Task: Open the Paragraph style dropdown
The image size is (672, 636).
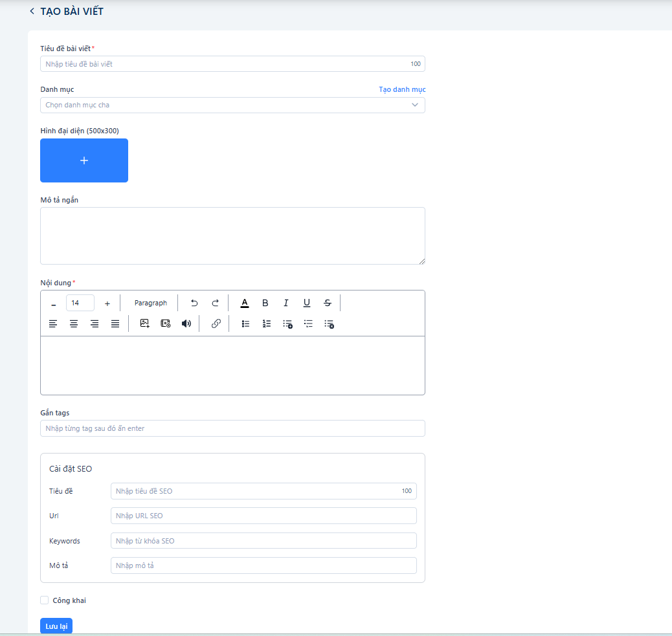Action: [150, 303]
